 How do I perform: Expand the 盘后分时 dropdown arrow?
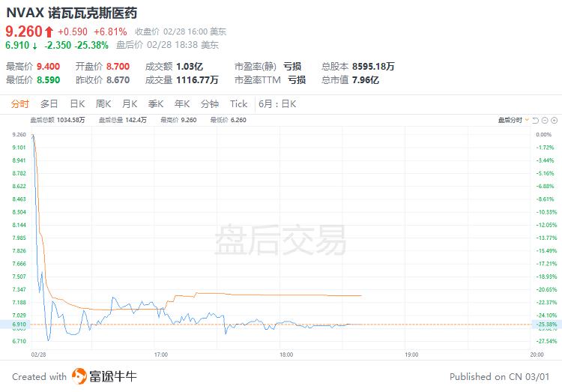527,120
